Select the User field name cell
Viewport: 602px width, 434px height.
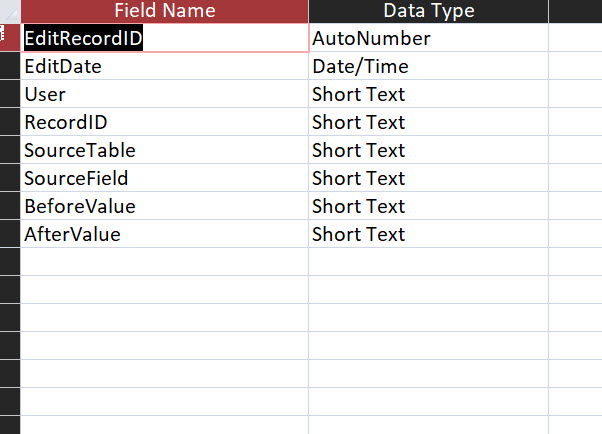click(45, 95)
